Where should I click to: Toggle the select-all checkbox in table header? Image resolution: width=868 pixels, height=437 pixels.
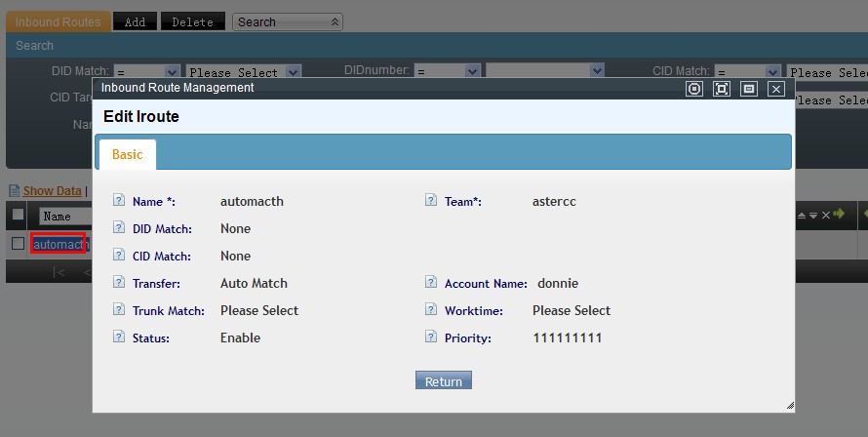pos(18,215)
